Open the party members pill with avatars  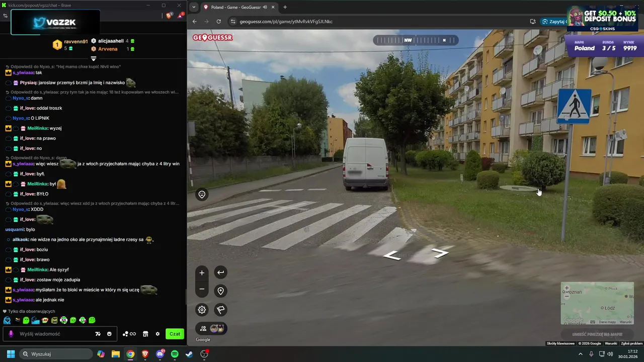(x=211, y=328)
